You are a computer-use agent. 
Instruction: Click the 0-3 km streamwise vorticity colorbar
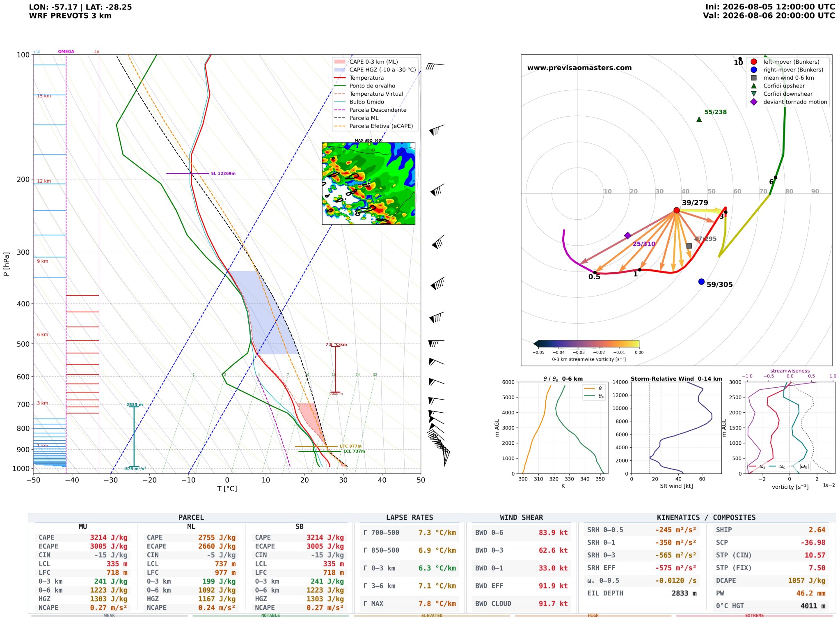click(586, 344)
